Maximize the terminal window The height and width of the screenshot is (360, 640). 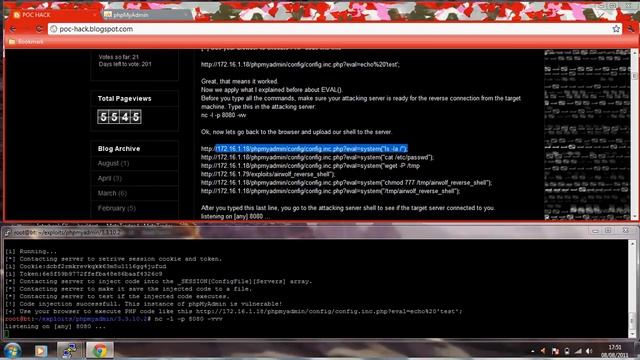click(x=608, y=231)
